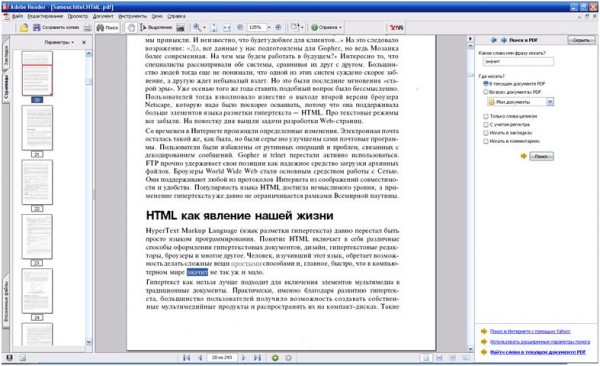Viewport: 600px width, 366px height.
Task: Click the Search button in search panel
Action: point(541,156)
